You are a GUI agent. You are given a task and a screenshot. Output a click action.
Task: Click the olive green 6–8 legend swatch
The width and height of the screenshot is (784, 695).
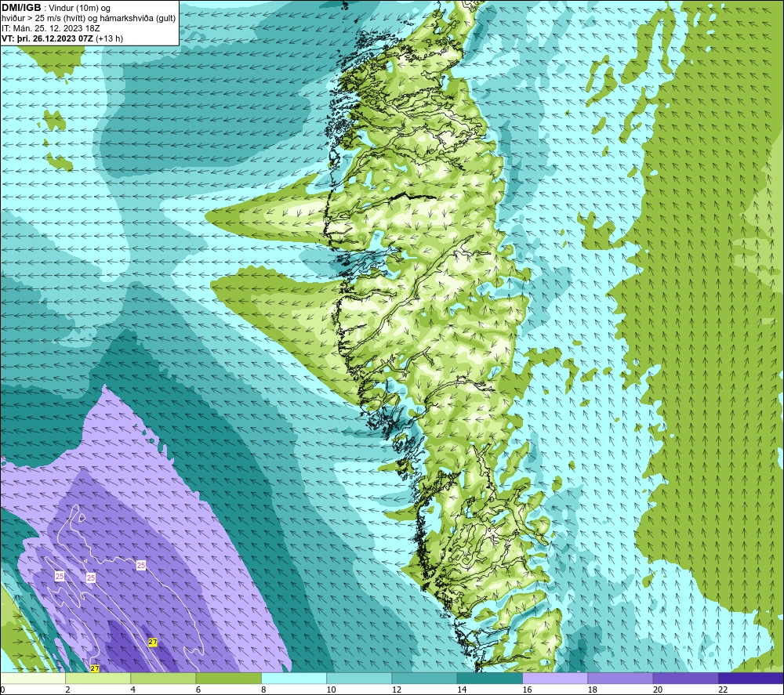(228, 678)
